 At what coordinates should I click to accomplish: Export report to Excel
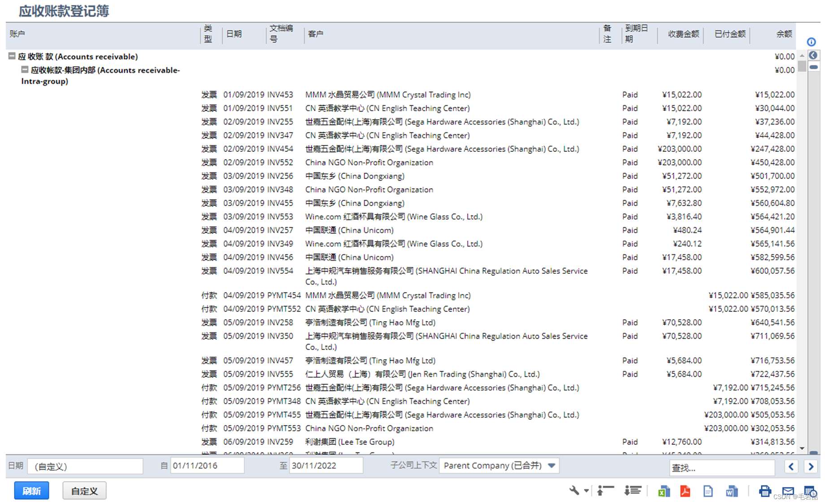(664, 491)
